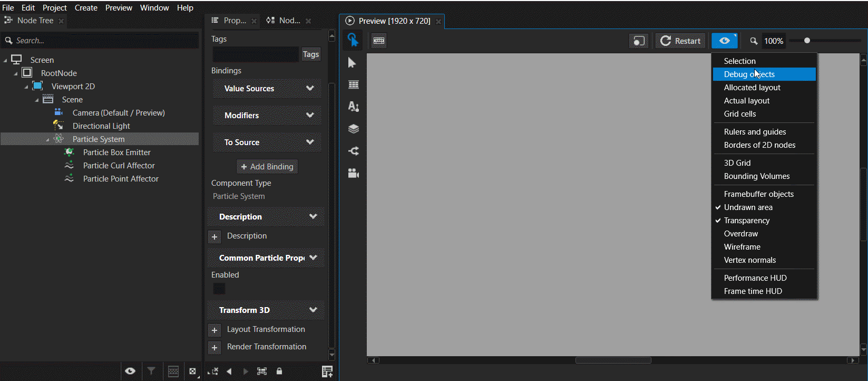Image resolution: width=868 pixels, height=381 pixels.
Task: Click the Node Tree search field
Action: pos(100,41)
